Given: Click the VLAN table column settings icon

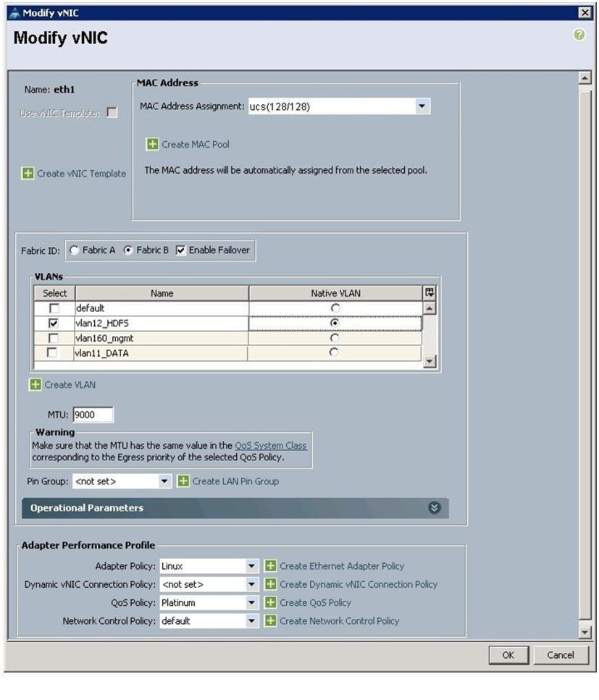Looking at the screenshot, I should (x=430, y=293).
